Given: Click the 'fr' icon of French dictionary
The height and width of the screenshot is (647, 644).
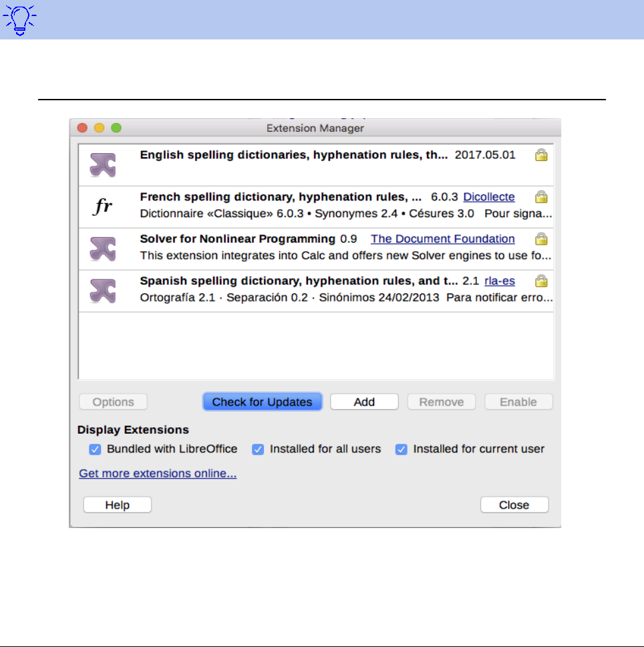Looking at the screenshot, I should point(103,206).
